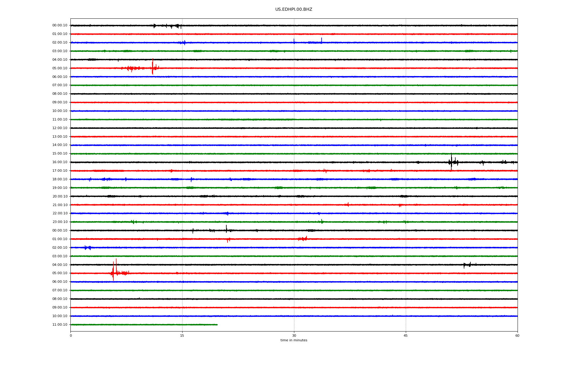Select the 16:00:10 row label
The height and width of the screenshot is (368, 588).
point(60,162)
